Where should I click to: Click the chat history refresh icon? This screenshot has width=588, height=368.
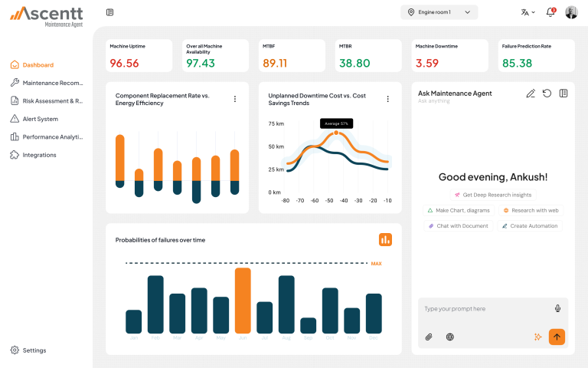(x=547, y=94)
